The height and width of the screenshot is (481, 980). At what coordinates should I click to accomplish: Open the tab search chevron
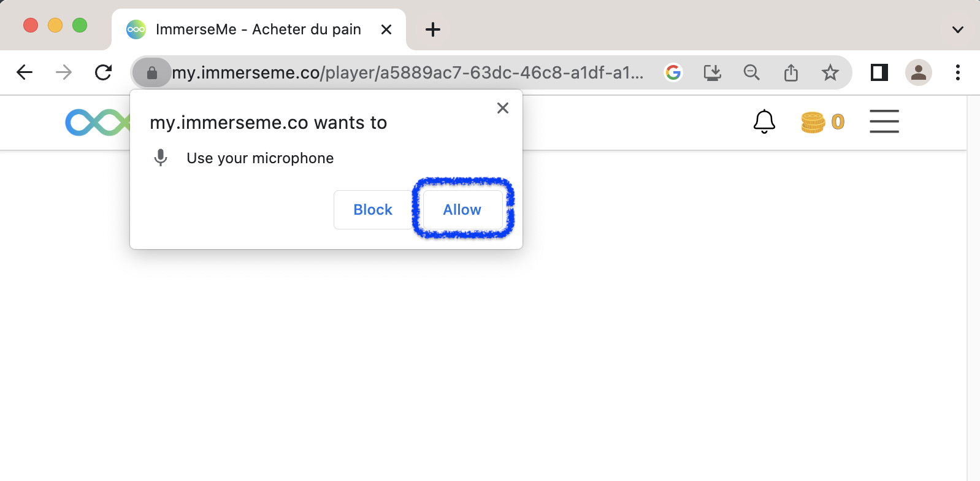click(x=957, y=29)
